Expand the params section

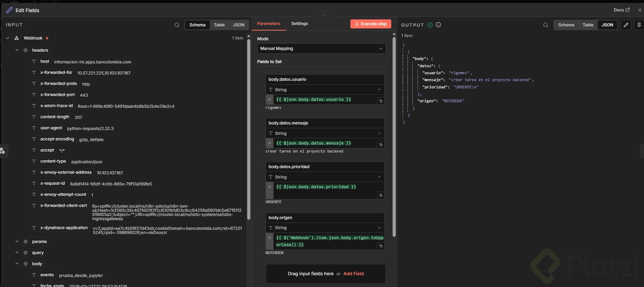click(17, 242)
